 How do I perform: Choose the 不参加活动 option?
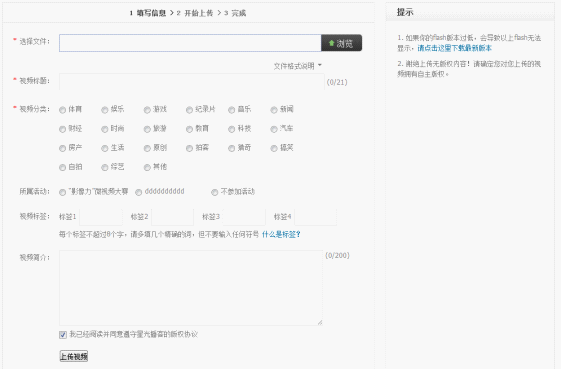214,193
